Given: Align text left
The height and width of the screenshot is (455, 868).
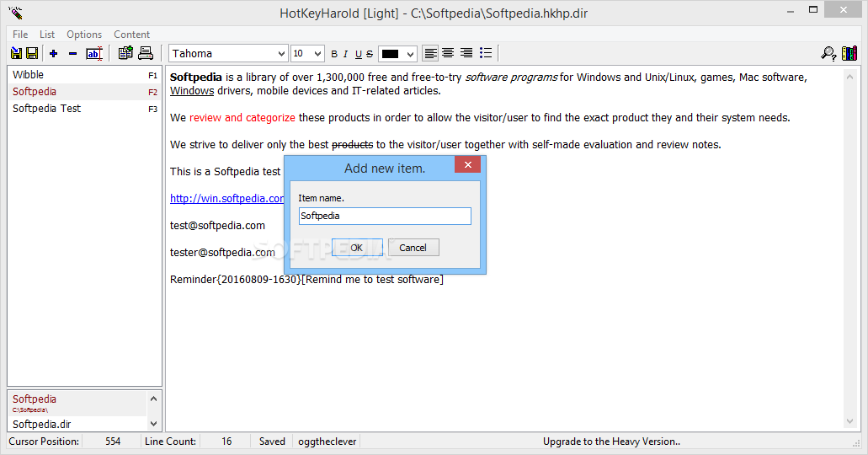Looking at the screenshot, I should [x=430, y=53].
